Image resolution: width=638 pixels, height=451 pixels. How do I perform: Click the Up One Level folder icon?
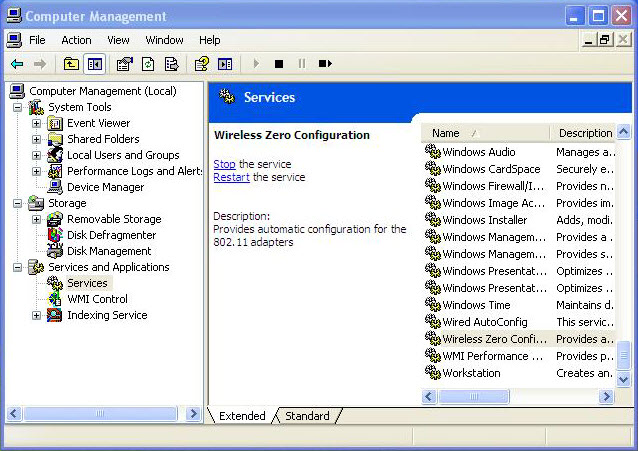pos(71,64)
